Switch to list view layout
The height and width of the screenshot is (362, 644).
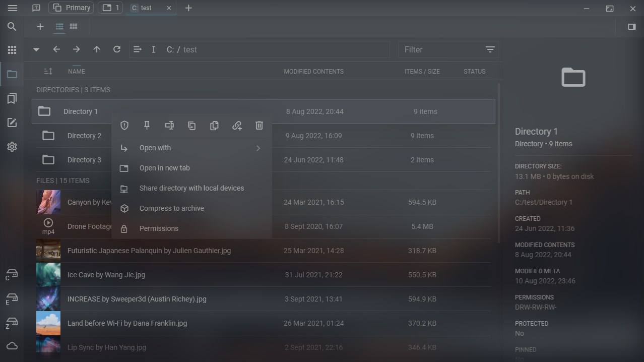coord(59,27)
